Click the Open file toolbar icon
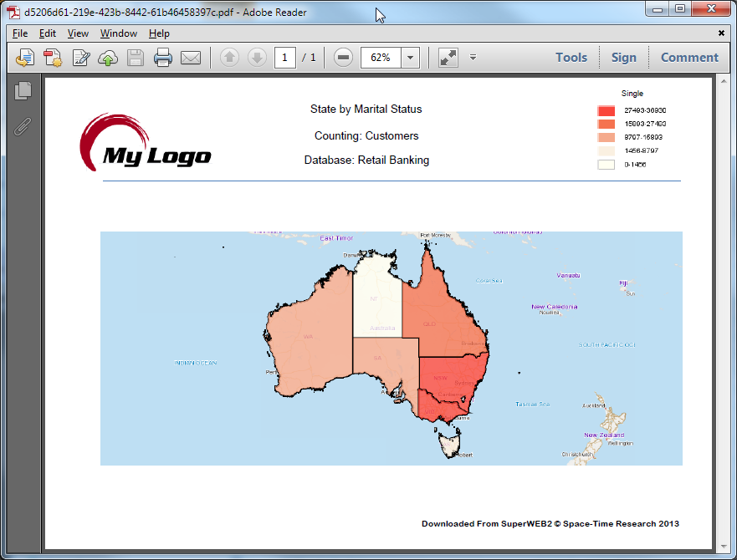The width and height of the screenshot is (737, 560). click(x=25, y=58)
